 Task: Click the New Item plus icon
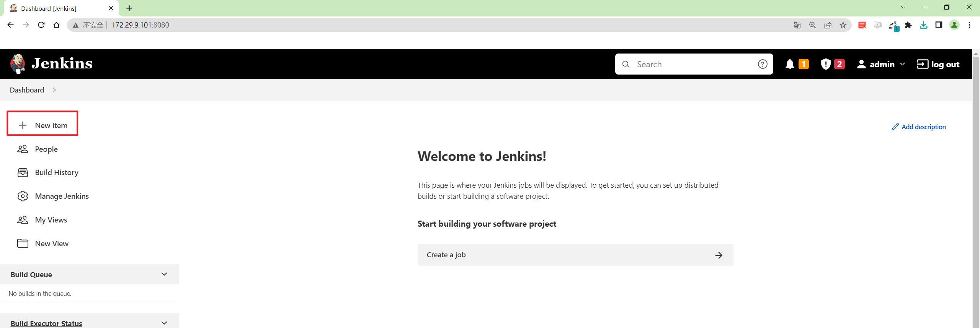pos(23,125)
